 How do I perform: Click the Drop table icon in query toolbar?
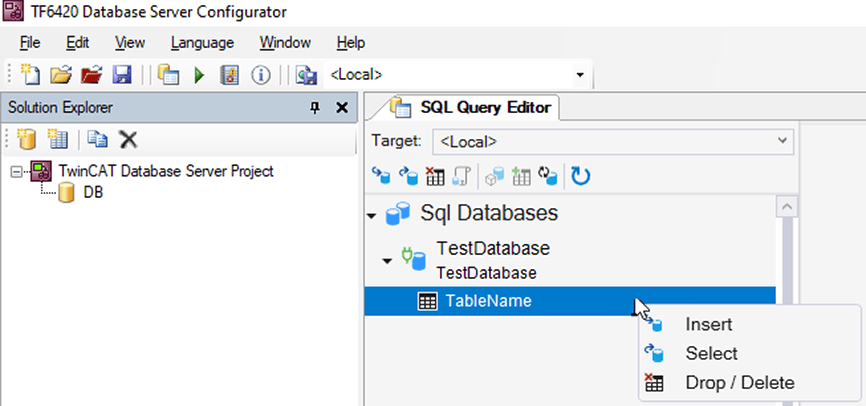435,177
